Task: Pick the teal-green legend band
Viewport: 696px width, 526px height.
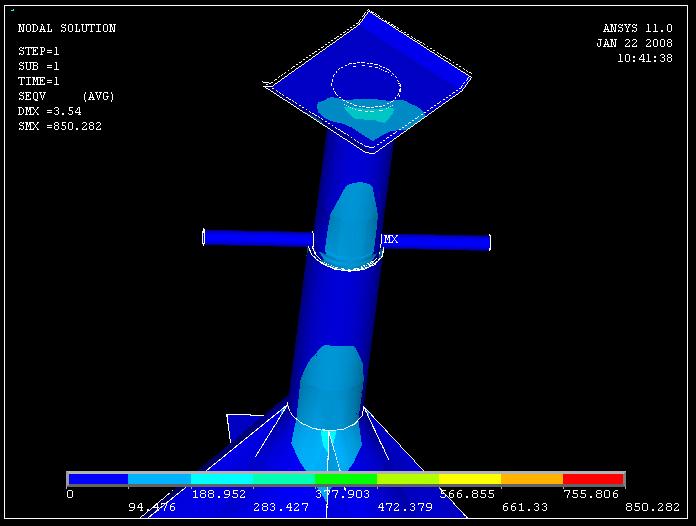Action: [284, 479]
